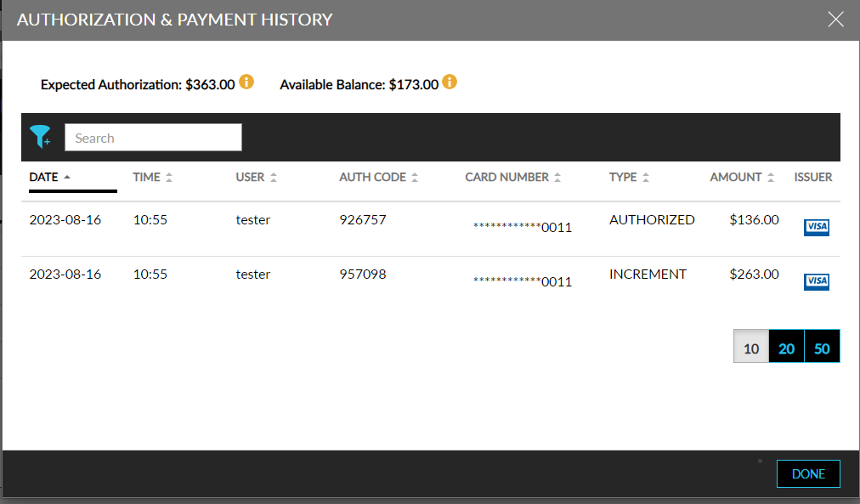Toggle TIME column sort order
This screenshot has height=504, width=860.
[170, 177]
